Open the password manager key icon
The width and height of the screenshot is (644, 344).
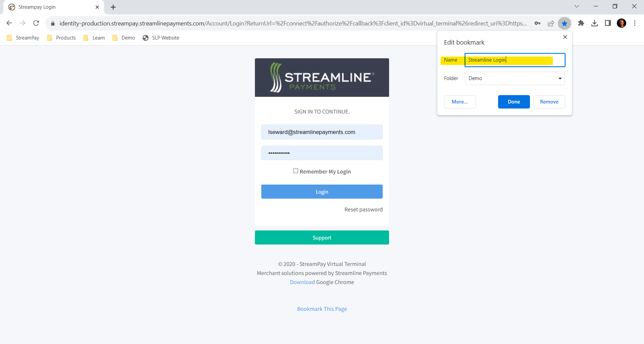(538, 23)
